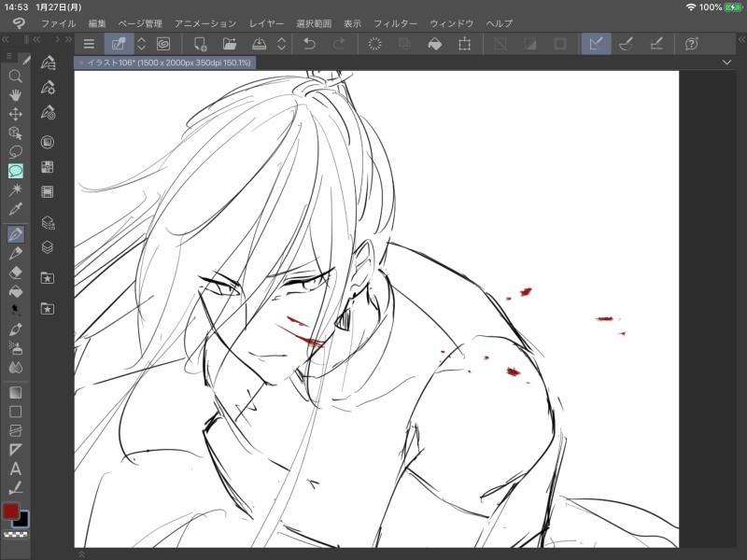The height and width of the screenshot is (560, 747).
Task: Redo the undone action
Action: 339,44
